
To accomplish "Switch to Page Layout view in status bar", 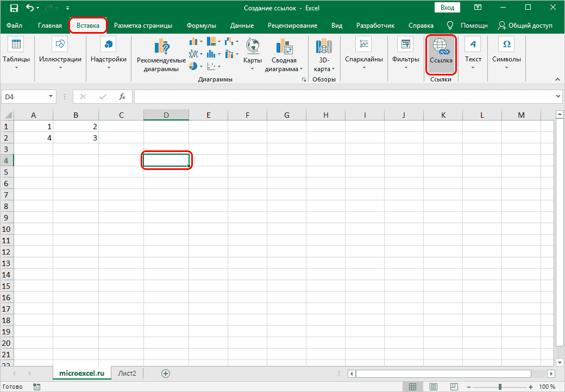I will (x=432, y=387).
